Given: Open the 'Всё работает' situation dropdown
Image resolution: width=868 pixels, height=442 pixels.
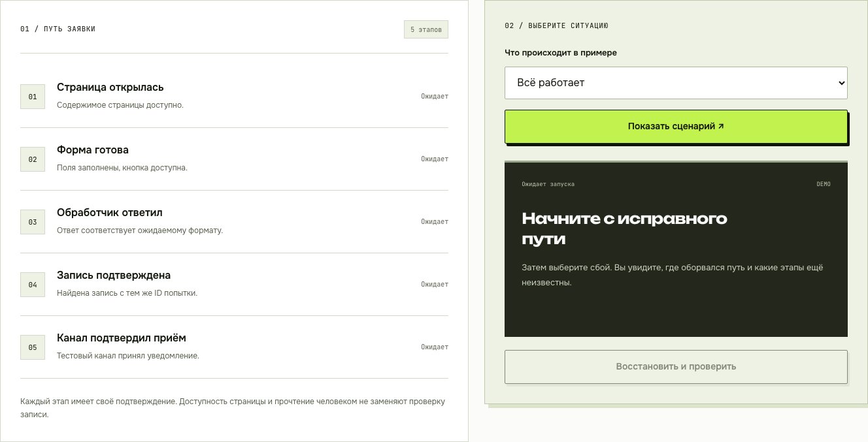Looking at the screenshot, I should point(676,83).
